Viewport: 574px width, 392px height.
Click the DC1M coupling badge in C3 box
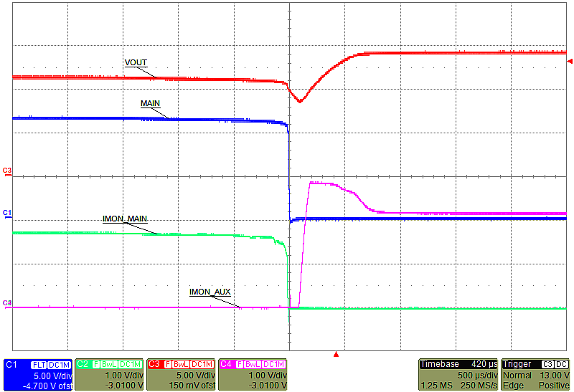coord(202,365)
